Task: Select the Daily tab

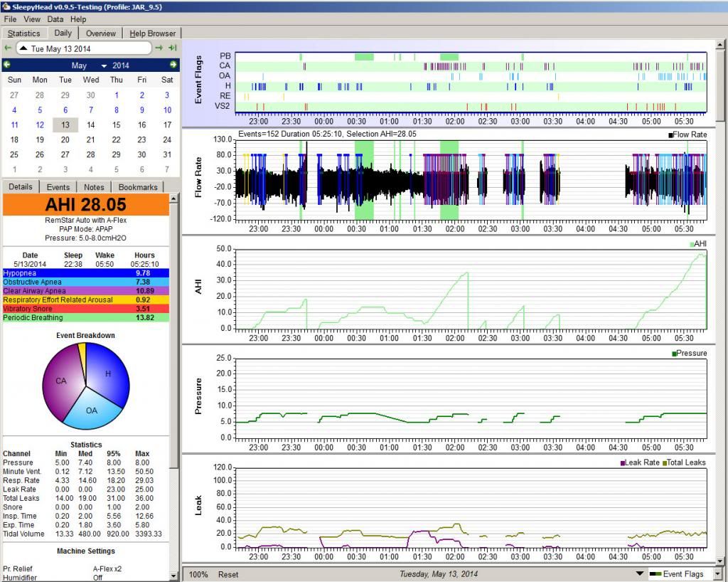Action: (x=63, y=33)
